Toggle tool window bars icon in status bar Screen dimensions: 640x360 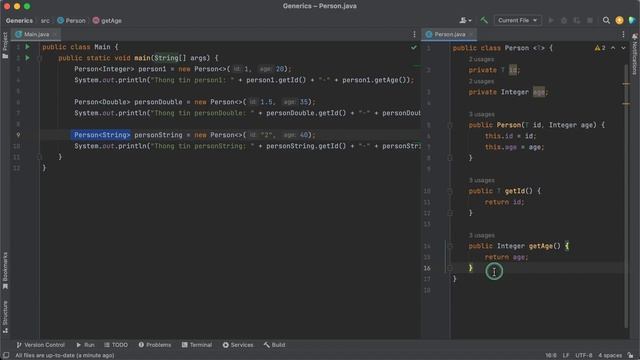(x=6, y=356)
